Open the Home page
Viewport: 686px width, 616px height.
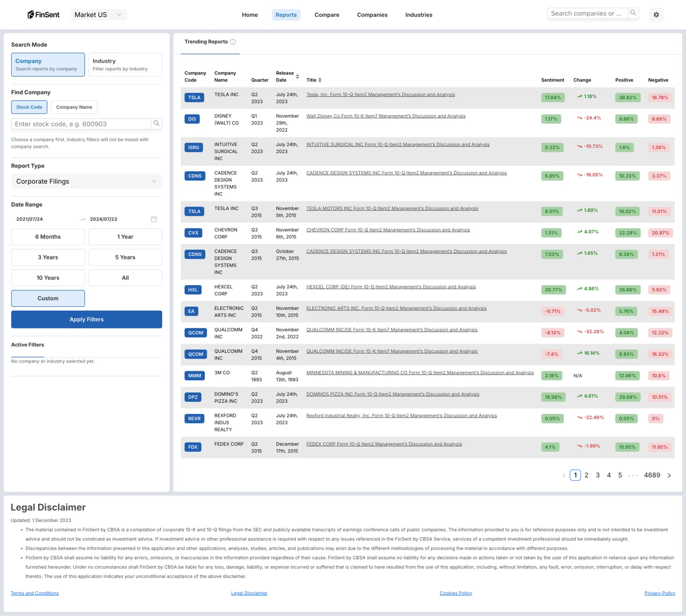pos(250,15)
